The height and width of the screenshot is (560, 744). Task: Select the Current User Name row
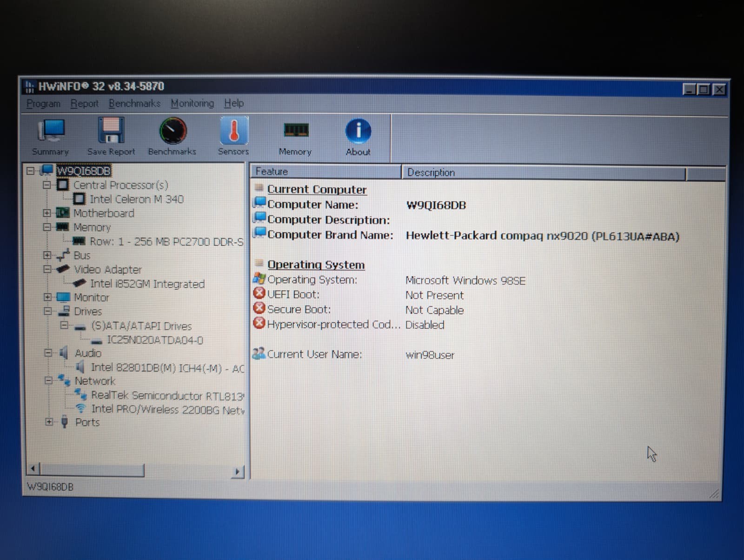tap(353, 354)
